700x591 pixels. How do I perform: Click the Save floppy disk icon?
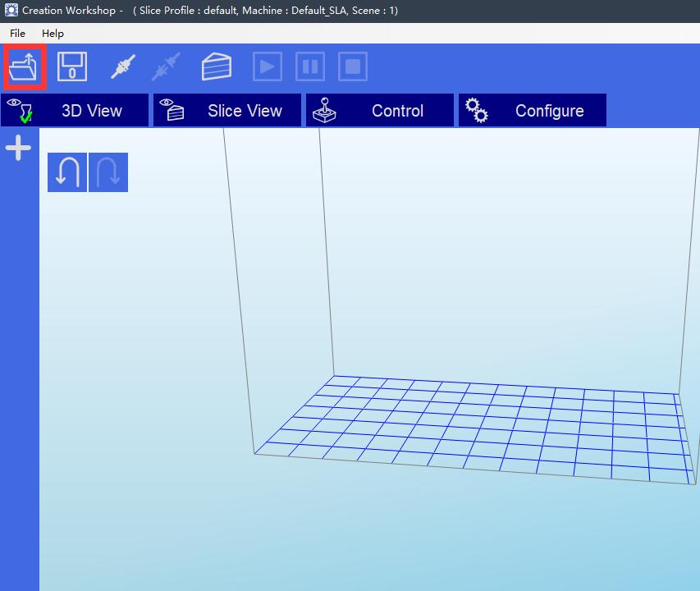pyautogui.click(x=72, y=66)
